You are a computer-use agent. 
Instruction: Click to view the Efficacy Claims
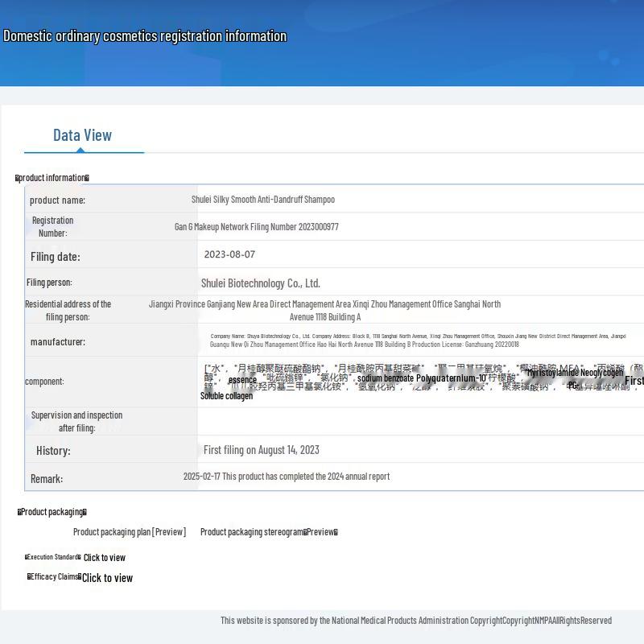(107, 578)
